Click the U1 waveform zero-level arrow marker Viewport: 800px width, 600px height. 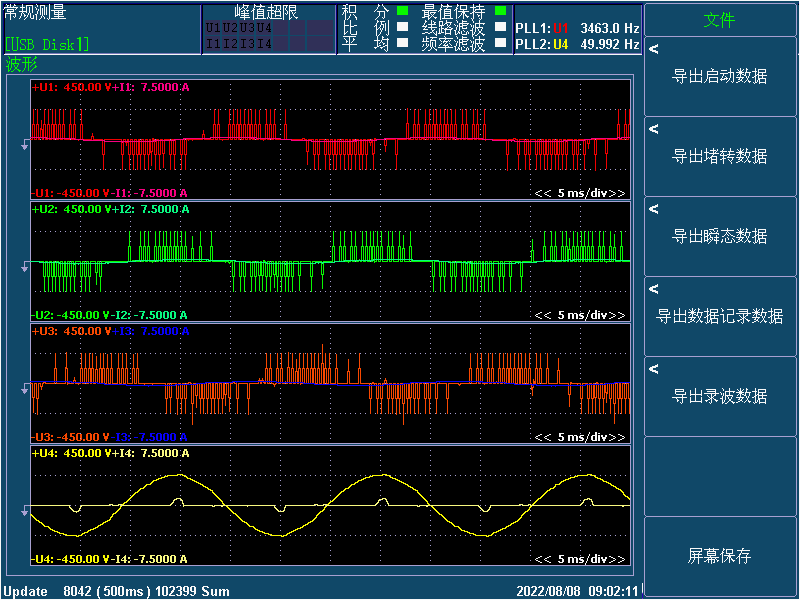click(26, 146)
